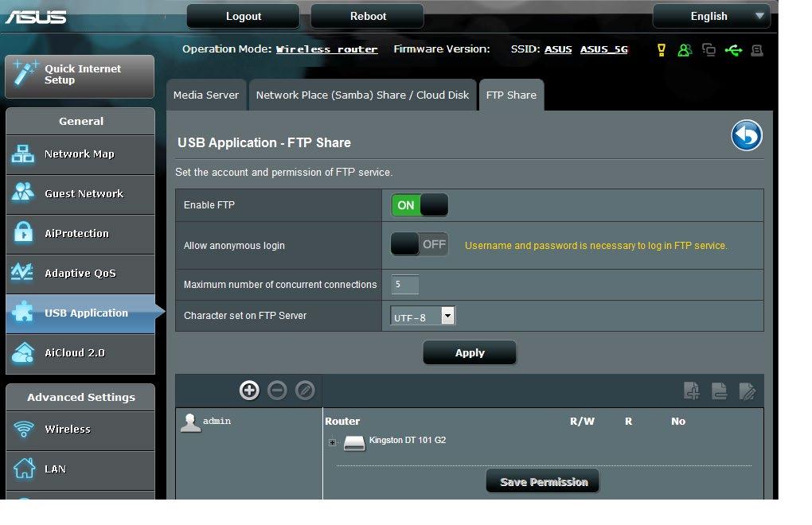The width and height of the screenshot is (812, 525).
Task: Click the admin user avatar icon
Action: point(190,422)
